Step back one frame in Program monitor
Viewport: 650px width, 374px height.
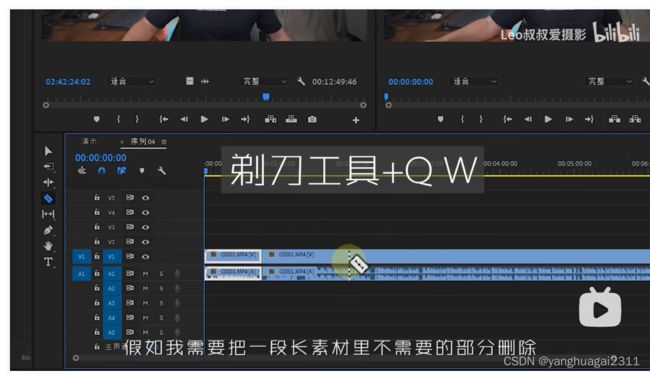[528, 119]
